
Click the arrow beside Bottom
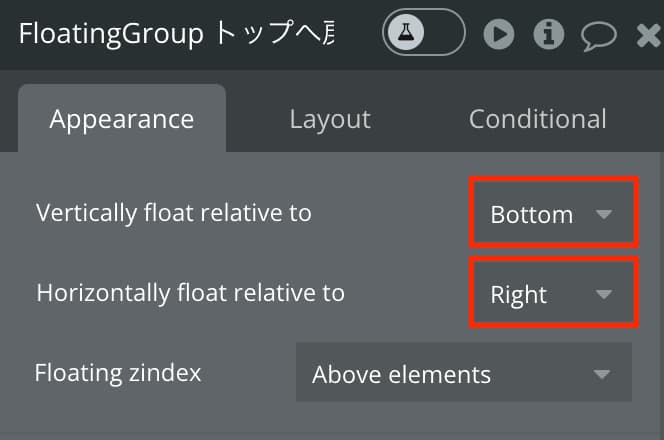pyautogui.click(x=603, y=214)
